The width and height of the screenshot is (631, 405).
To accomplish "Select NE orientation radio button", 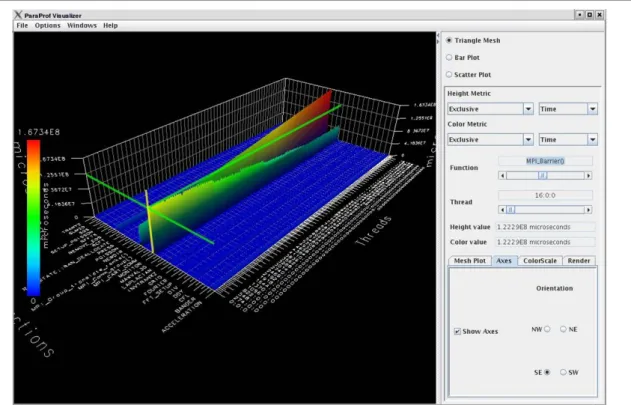I will click(x=563, y=329).
